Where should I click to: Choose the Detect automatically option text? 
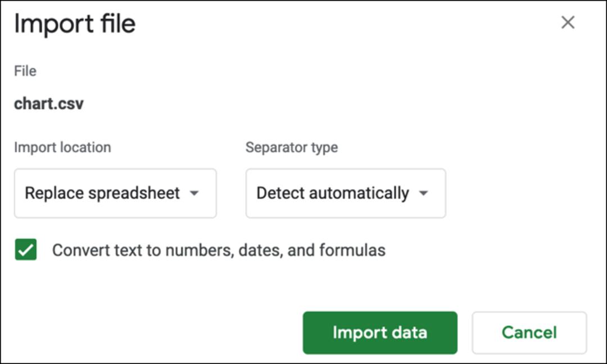(x=333, y=193)
